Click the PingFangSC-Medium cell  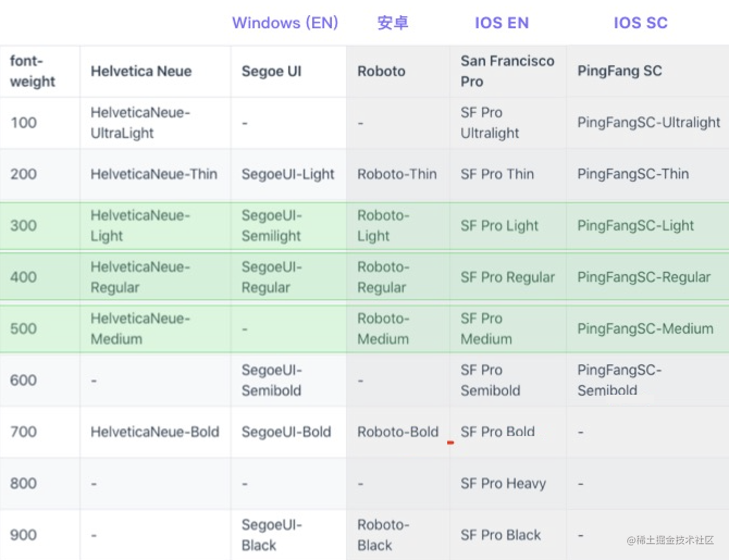(647, 329)
